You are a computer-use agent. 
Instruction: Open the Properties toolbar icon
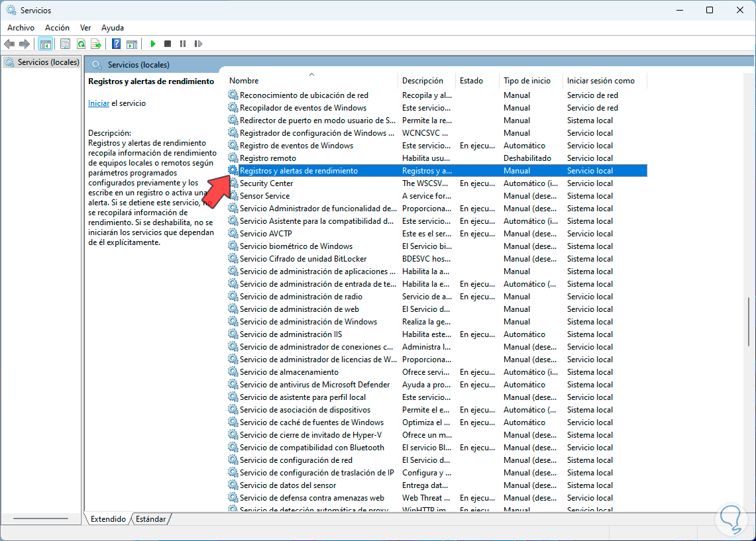65,44
